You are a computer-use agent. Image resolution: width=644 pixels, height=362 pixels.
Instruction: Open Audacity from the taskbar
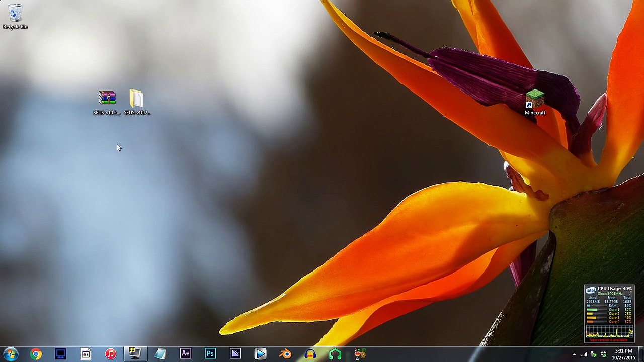click(x=310, y=354)
